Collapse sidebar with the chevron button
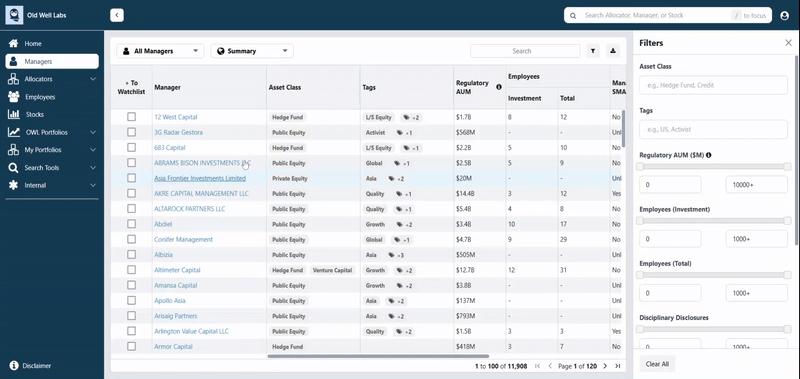This screenshot has width=800, height=379. 117,15
